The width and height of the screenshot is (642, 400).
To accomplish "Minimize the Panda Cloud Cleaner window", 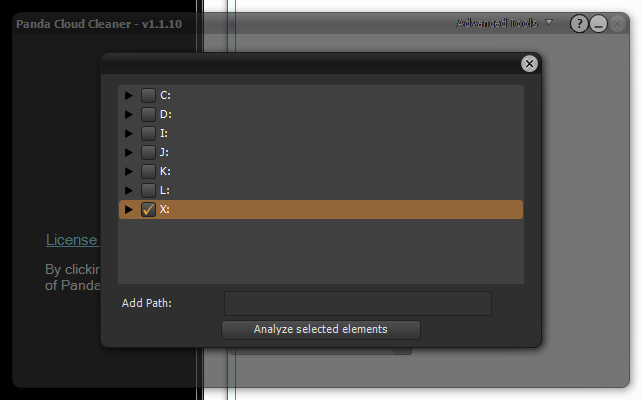I will coord(598,24).
